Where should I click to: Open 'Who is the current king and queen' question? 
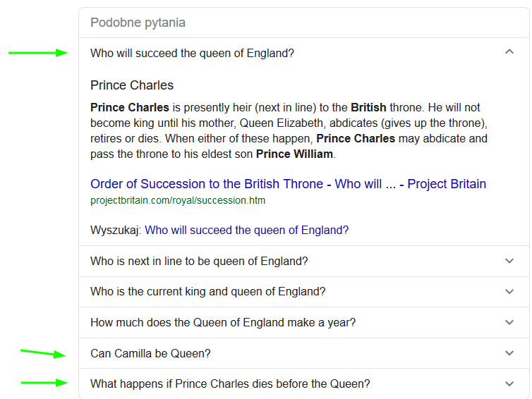207,292
